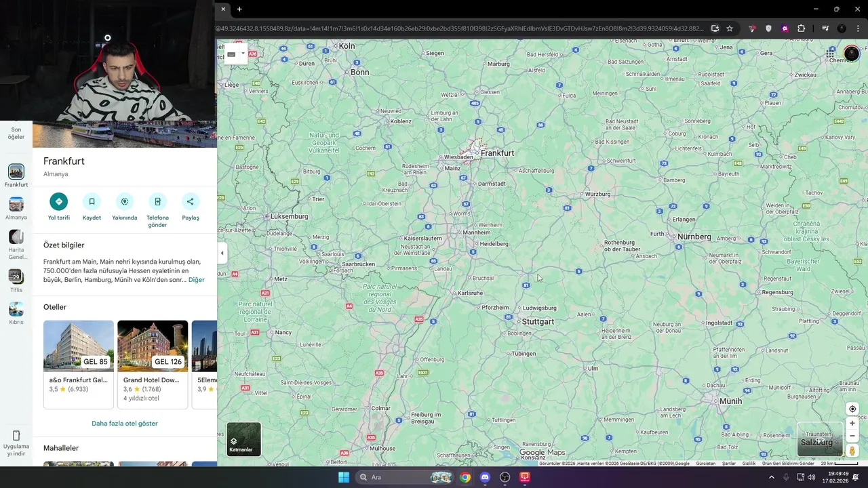Viewport: 868px width, 488px height.
Task: Click the Yol tarifi directions icon
Action: tap(58, 201)
